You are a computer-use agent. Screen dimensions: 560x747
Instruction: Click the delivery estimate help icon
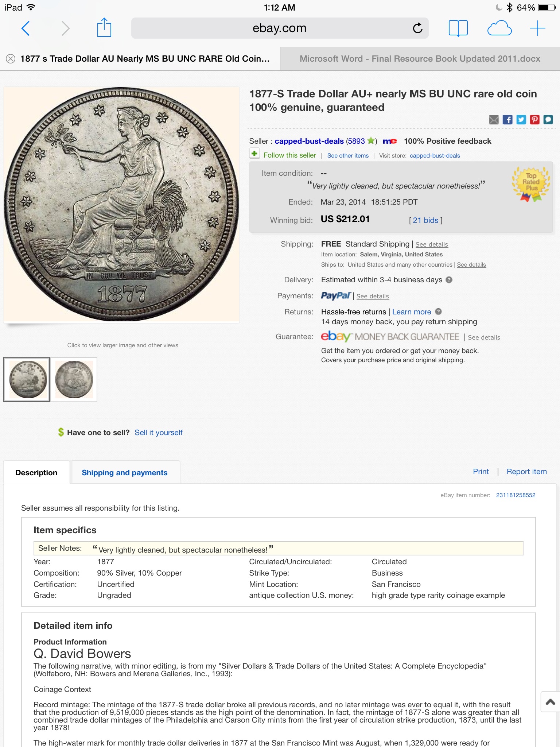click(x=449, y=280)
